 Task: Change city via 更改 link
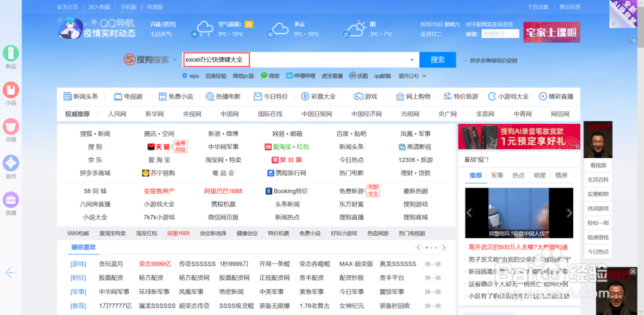(169, 24)
